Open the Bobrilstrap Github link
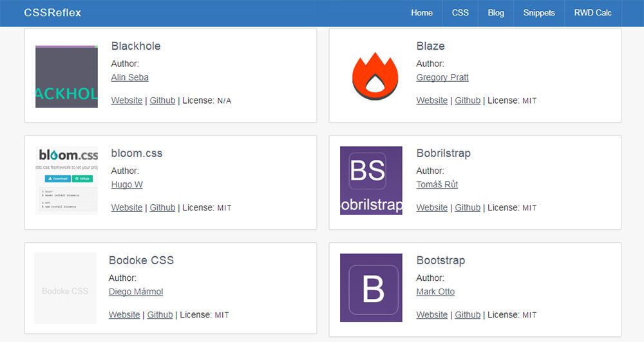 coord(468,207)
